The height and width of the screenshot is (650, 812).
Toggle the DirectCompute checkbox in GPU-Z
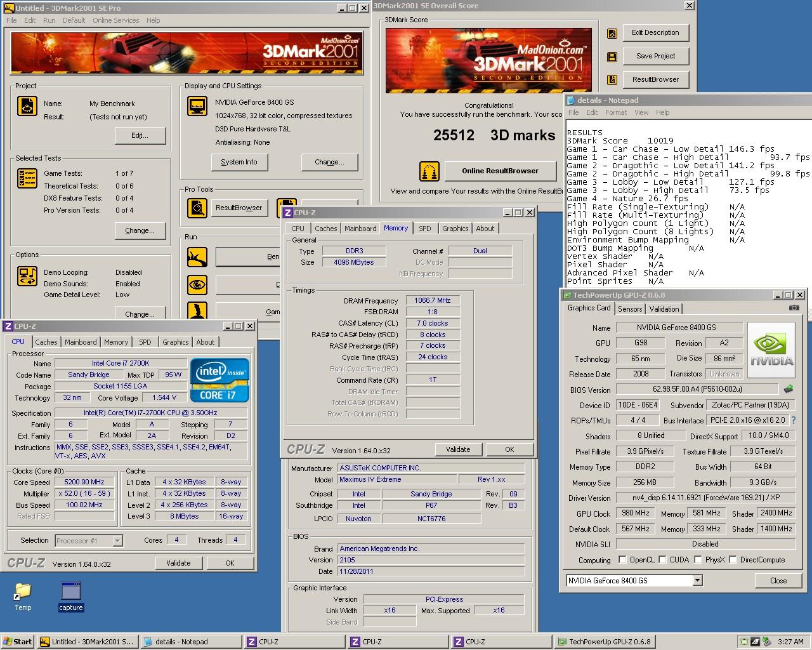[x=733, y=560]
